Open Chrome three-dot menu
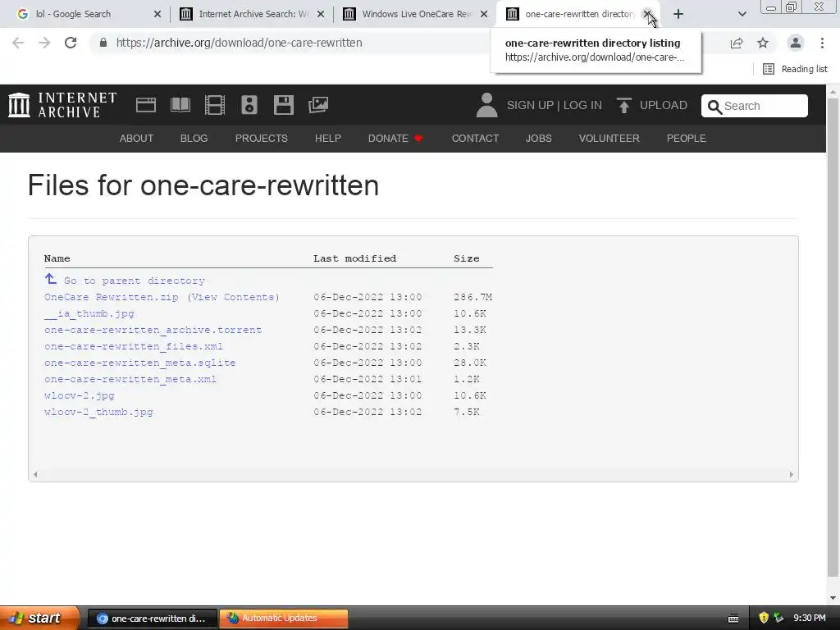 822,43
